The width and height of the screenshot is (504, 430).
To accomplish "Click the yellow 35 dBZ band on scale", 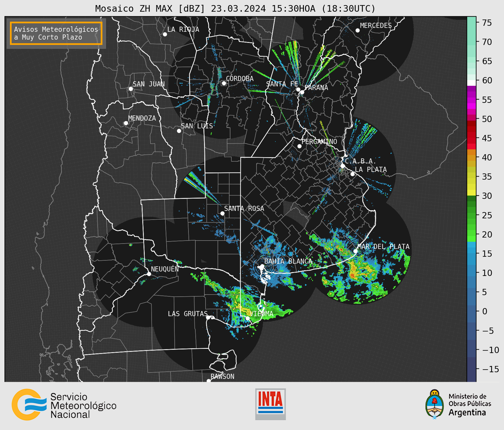I will (x=471, y=177).
